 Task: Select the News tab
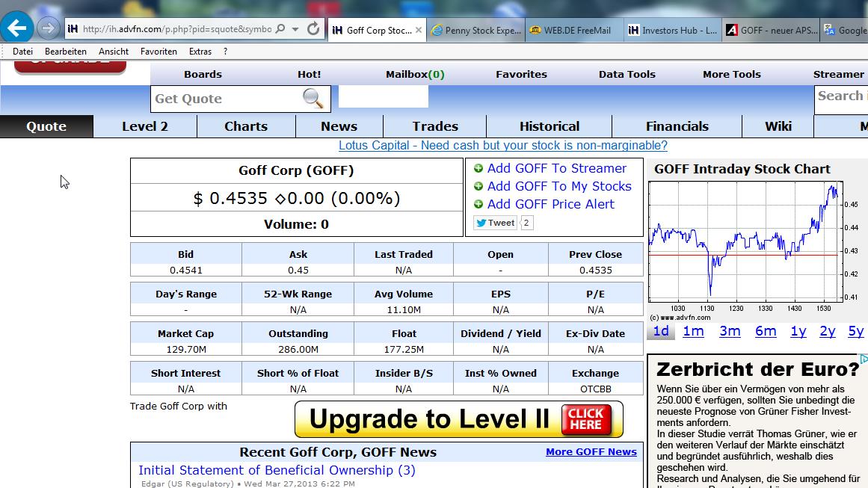(339, 126)
